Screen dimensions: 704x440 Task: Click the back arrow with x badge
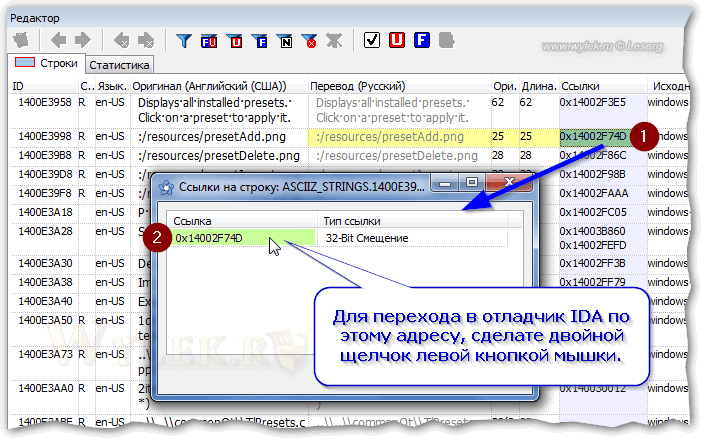(x=121, y=40)
